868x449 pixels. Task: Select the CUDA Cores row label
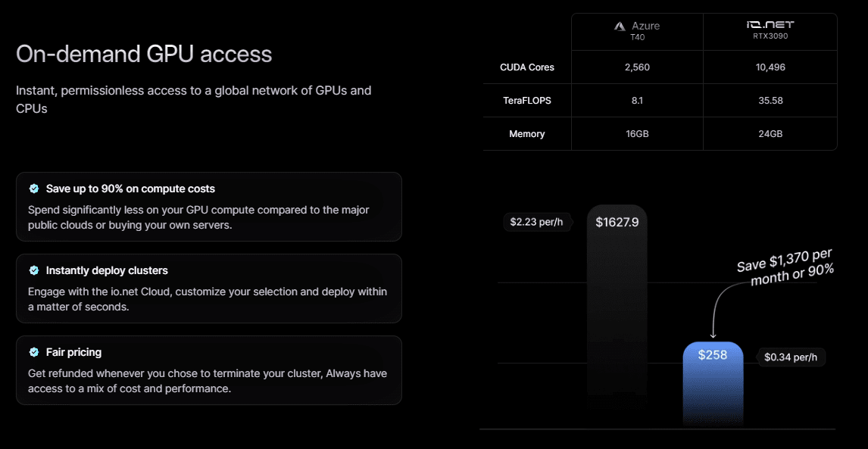[x=527, y=67]
